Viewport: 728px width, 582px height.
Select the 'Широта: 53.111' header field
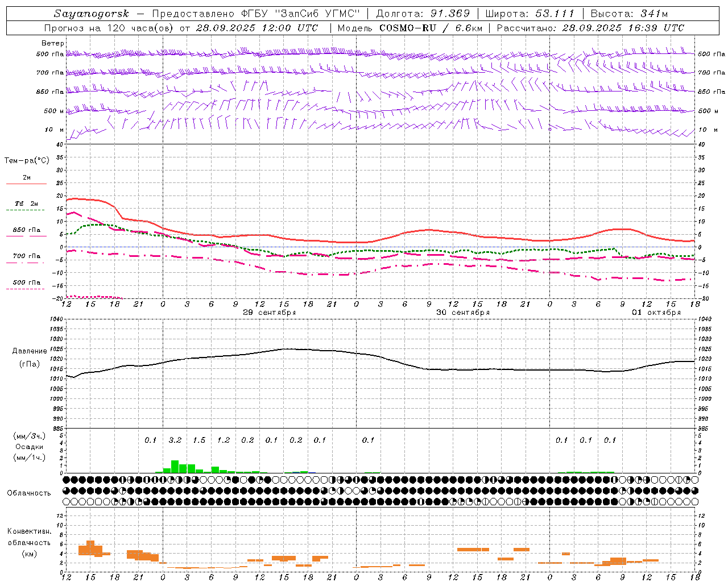[530, 14]
